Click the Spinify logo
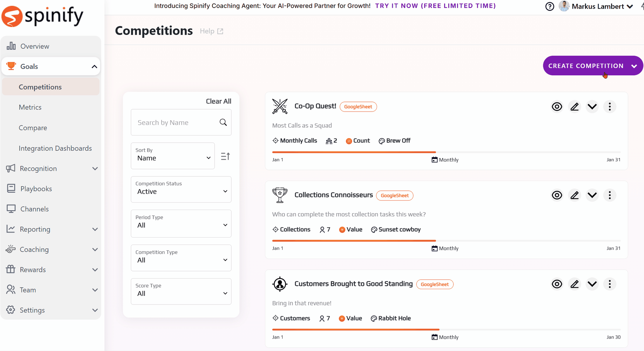Screen dimensions: 644x351 [x=42, y=16]
